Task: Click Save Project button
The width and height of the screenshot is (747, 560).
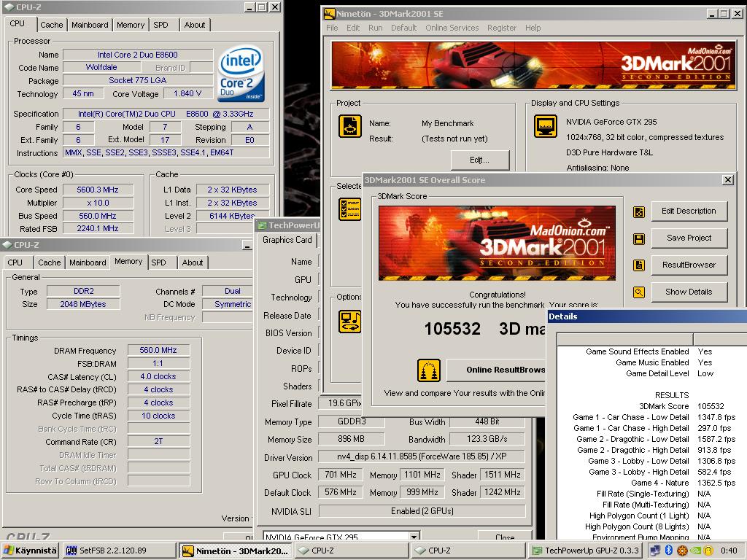Action: coord(689,238)
